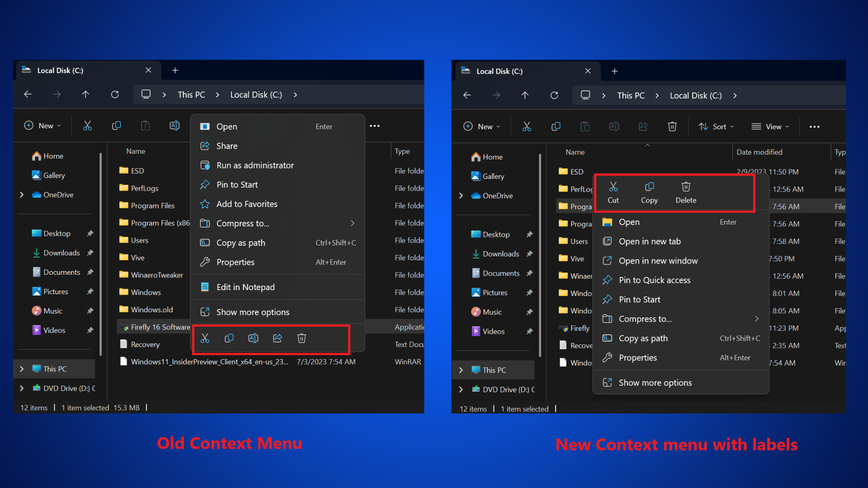This screenshot has width=868, height=488.
Task: Click Pin to Quick access option
Action: click(655, 279)
